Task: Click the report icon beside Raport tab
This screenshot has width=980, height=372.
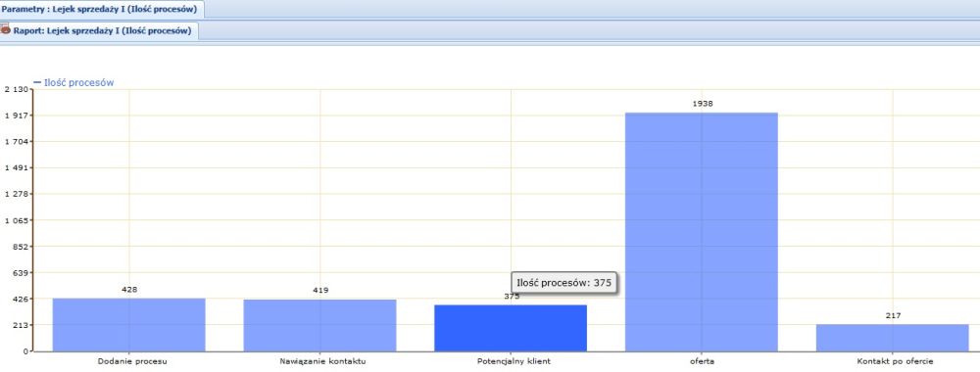Action: click(6, 29)
